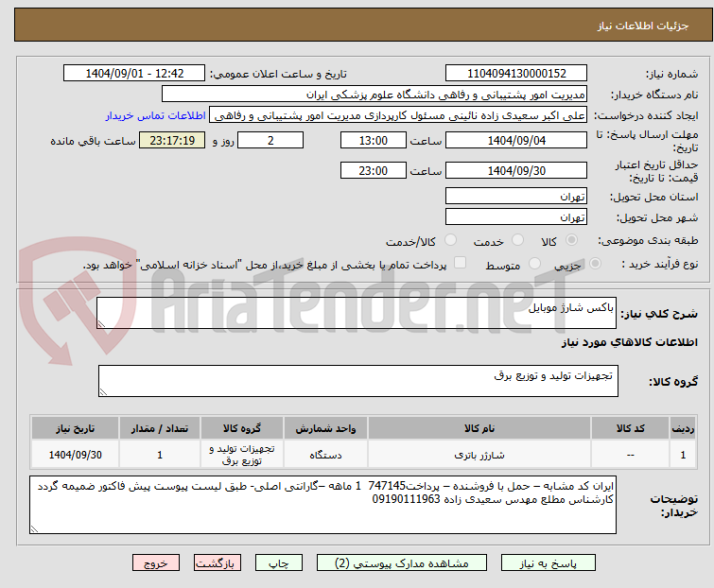Click the table cell تجهیزات تولید و توزیع برق
This screenshot has width=714, height=588.
pyautogui.click(x=242, y=455)
